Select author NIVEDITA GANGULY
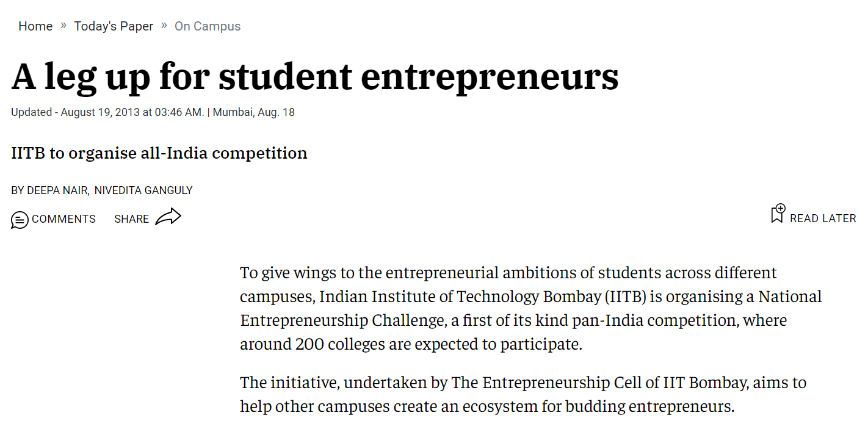 [143, 190]
